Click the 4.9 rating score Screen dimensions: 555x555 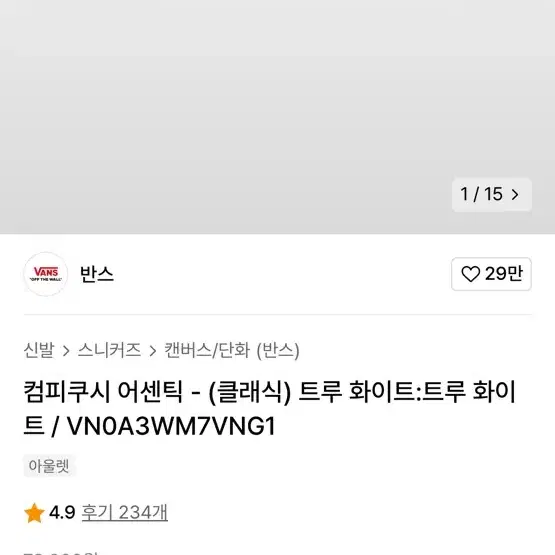62,513
